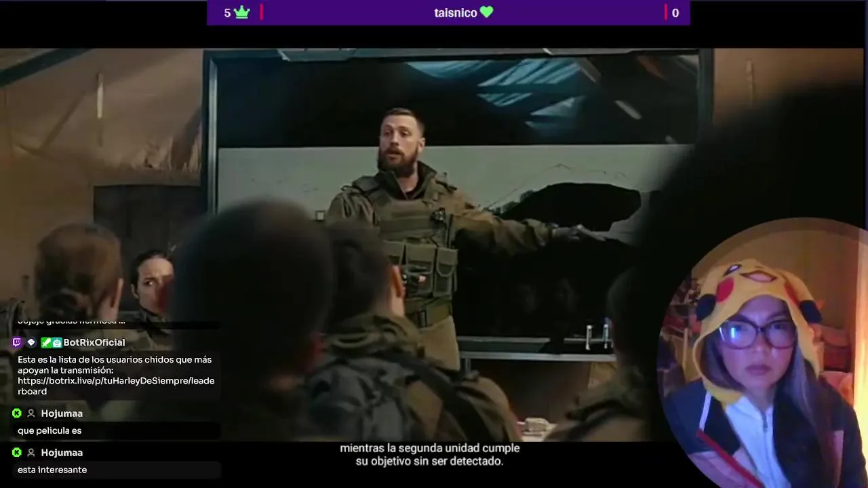The width and height of the screenshot is (868, 488).
Task: Click the green heart beside taisnico
Action: click(x=486, y=12)
